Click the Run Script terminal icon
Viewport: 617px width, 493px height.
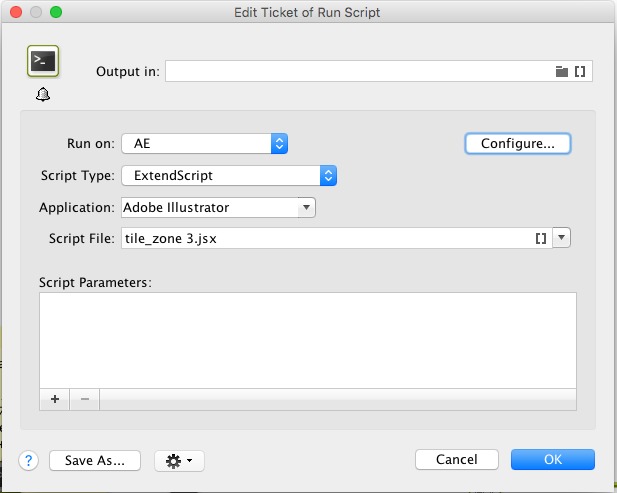point(42,61)
